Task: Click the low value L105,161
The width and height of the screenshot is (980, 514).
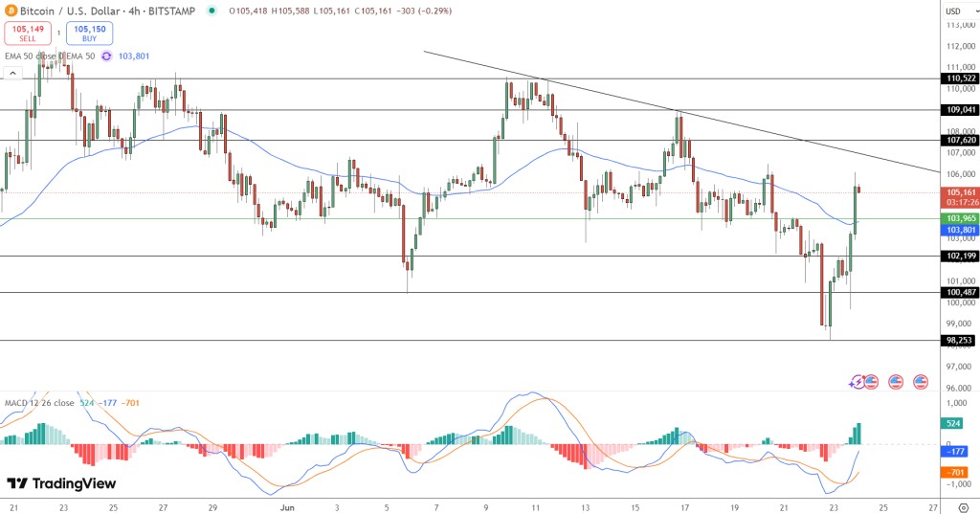Action: (x=332, y=11)
